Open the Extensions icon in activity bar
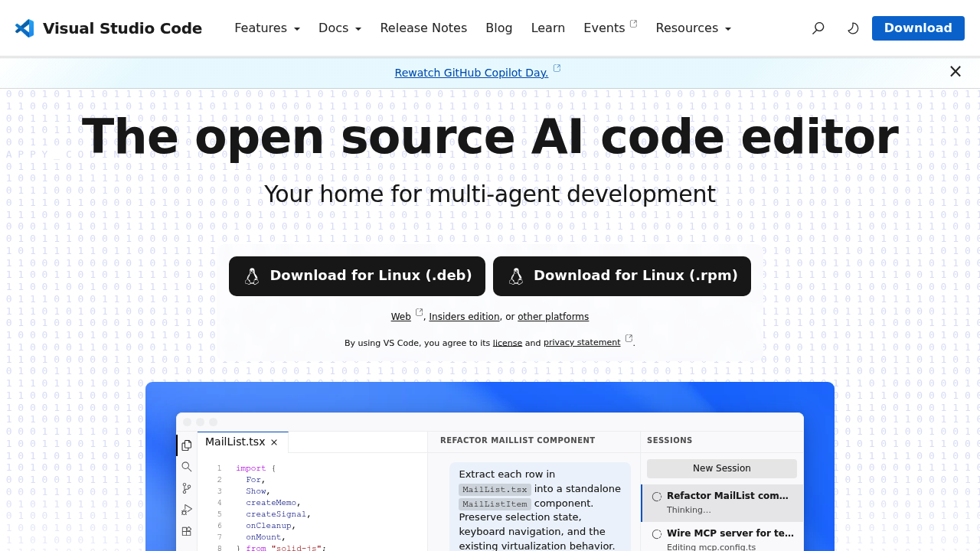Viewport: 980px width, 551px height. (187, 531)
